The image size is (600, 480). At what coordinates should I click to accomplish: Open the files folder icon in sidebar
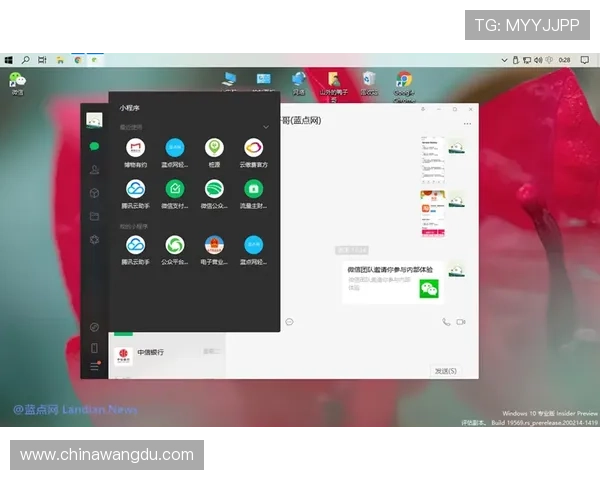click(94, 216)
